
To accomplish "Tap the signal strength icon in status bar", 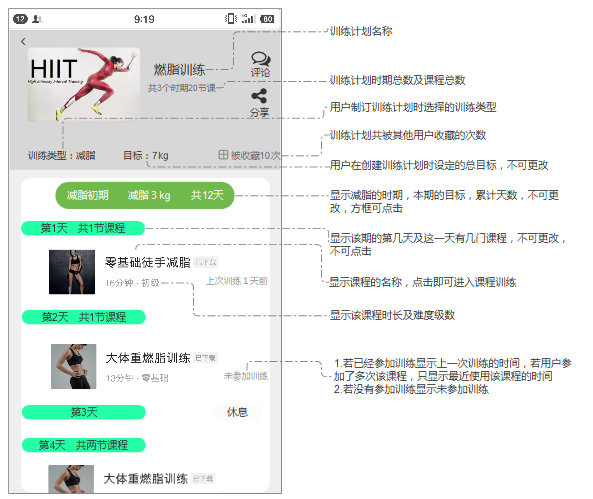I will [x=248, y=18].
